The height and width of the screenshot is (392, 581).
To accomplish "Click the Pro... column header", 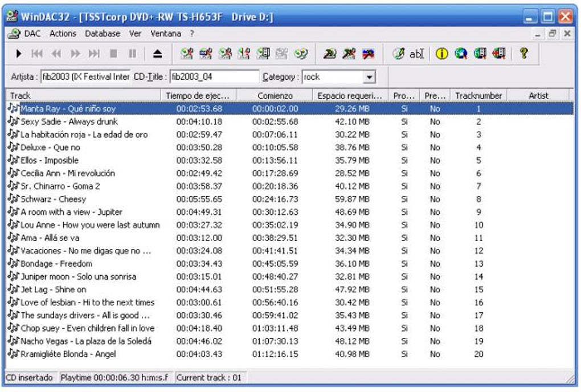I will [x=404, y=96].
